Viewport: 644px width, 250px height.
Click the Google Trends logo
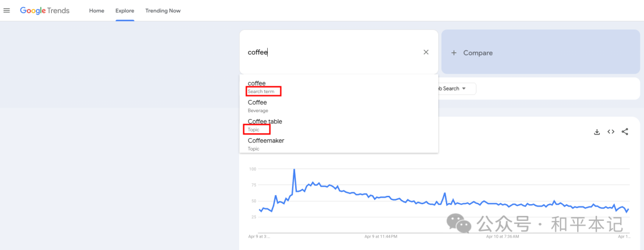pyautogui.click(x=45, y=11)
